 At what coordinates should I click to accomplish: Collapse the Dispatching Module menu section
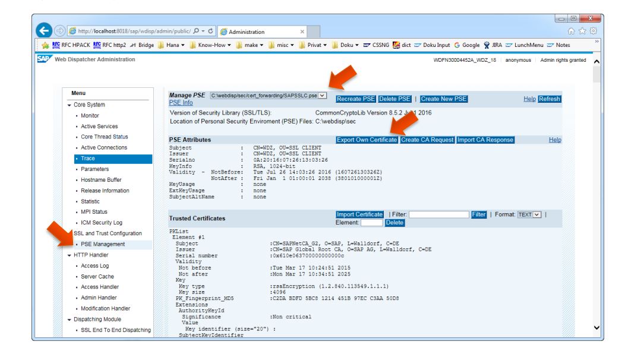click(70, 320)
